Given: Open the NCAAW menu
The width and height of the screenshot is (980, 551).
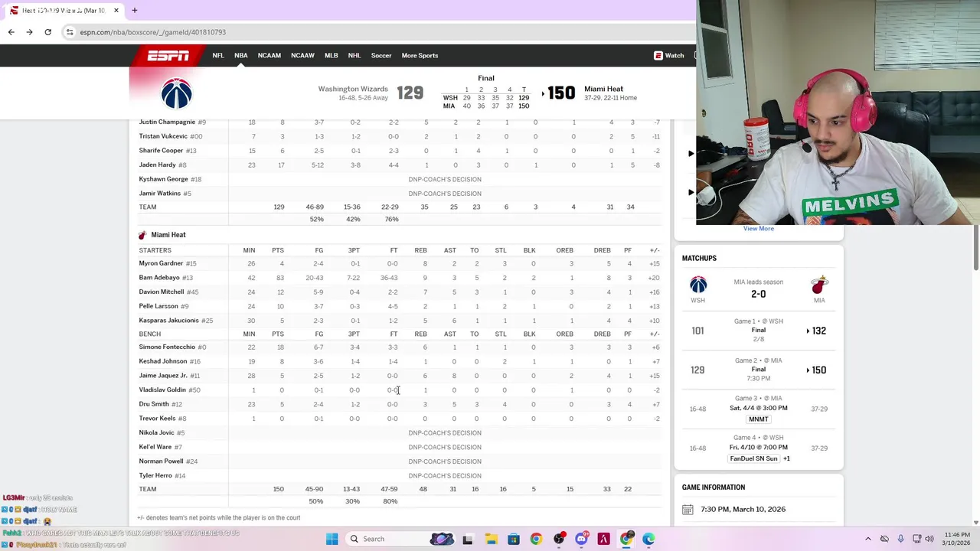Looking at the screenshot, I should (x=302, y=56).
